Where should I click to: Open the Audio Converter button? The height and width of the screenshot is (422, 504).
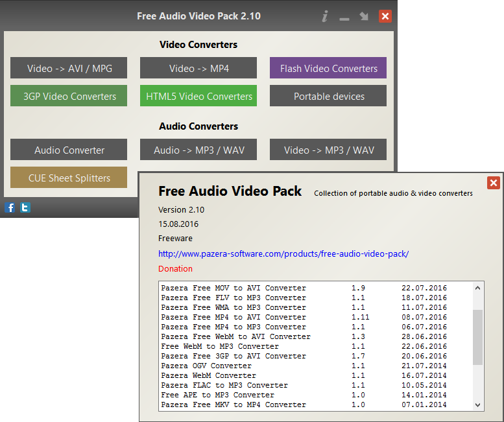[x=69, y=149]
